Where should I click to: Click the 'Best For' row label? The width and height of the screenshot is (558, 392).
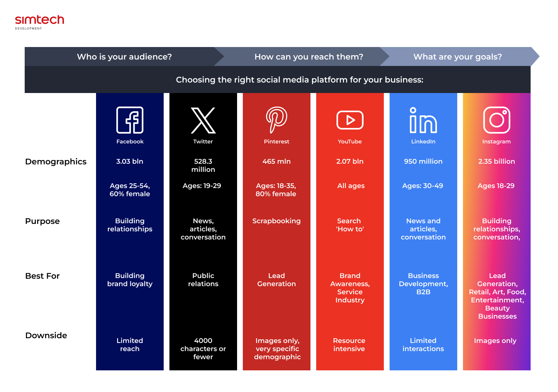pyautogui.click(x=43, y=276)
